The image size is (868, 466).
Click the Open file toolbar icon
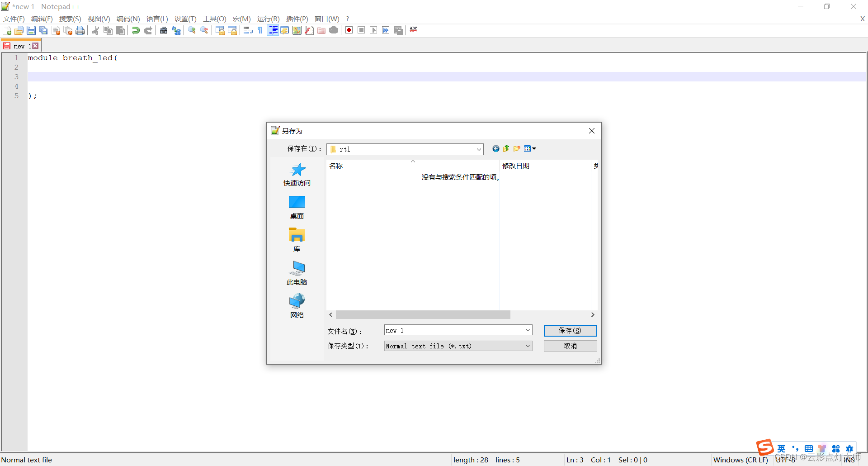(x=19, y=30)
